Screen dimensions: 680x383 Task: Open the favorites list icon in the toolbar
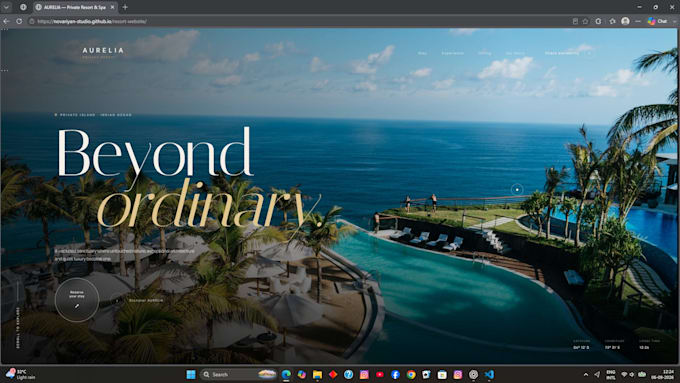(x=612, y=21)
